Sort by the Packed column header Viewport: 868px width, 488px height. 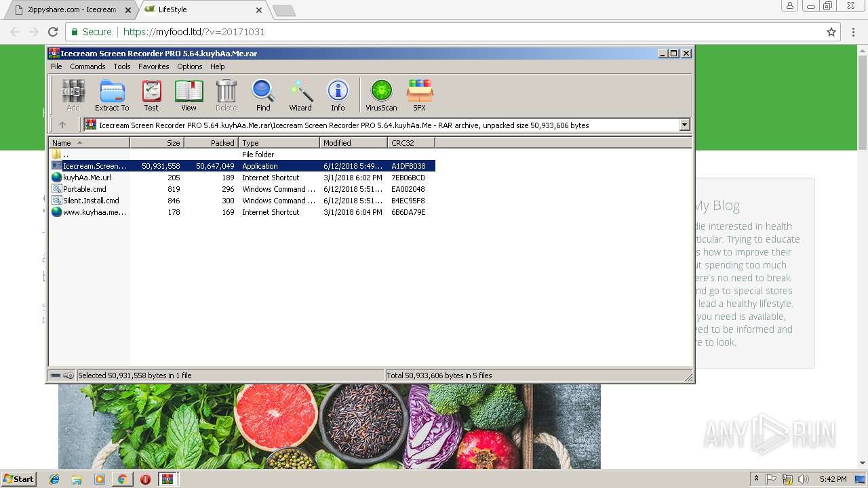[211, 143]
